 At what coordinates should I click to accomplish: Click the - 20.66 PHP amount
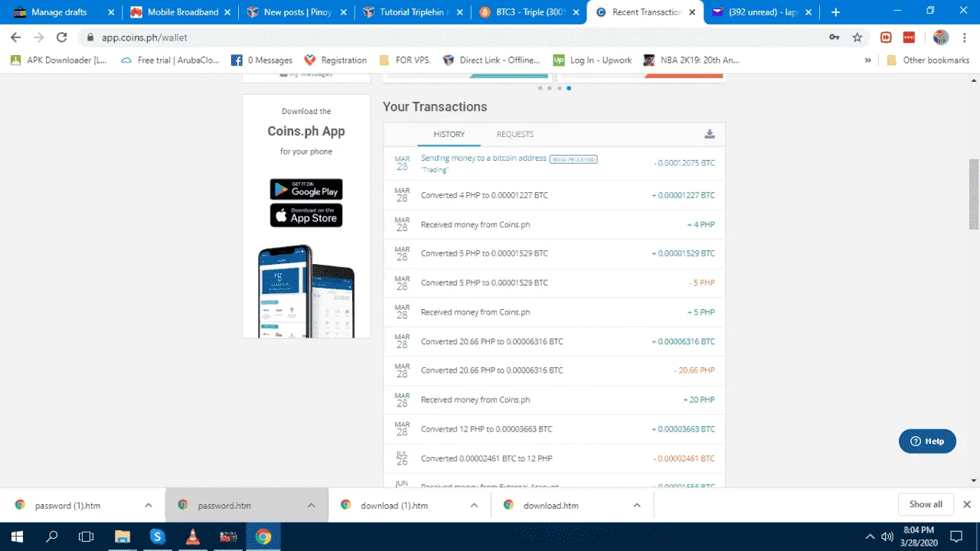click(694, 370)
